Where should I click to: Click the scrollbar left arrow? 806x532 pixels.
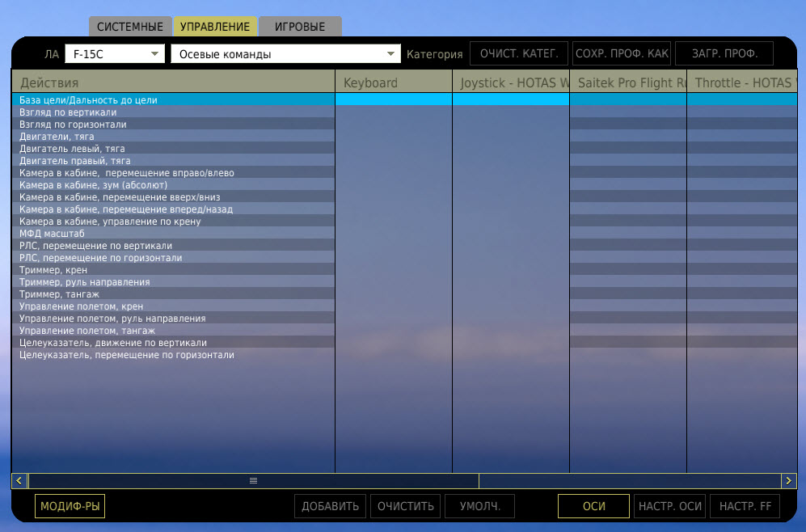tap(19, 480)
